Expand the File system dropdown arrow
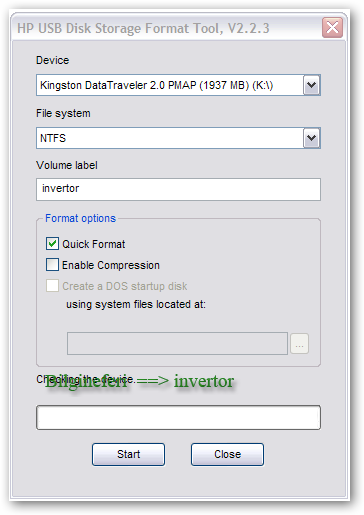The image size is (364, 515). (x=312, y=138)
